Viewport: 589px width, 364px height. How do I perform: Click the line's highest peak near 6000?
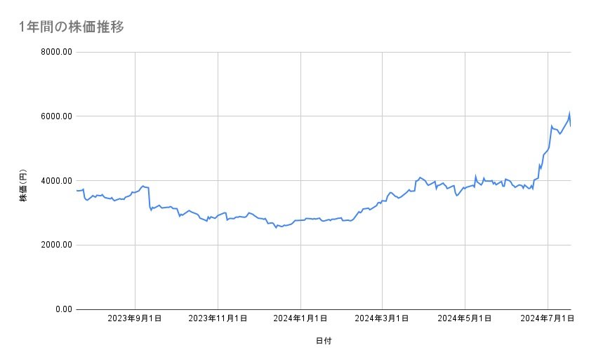click(569, 114)
